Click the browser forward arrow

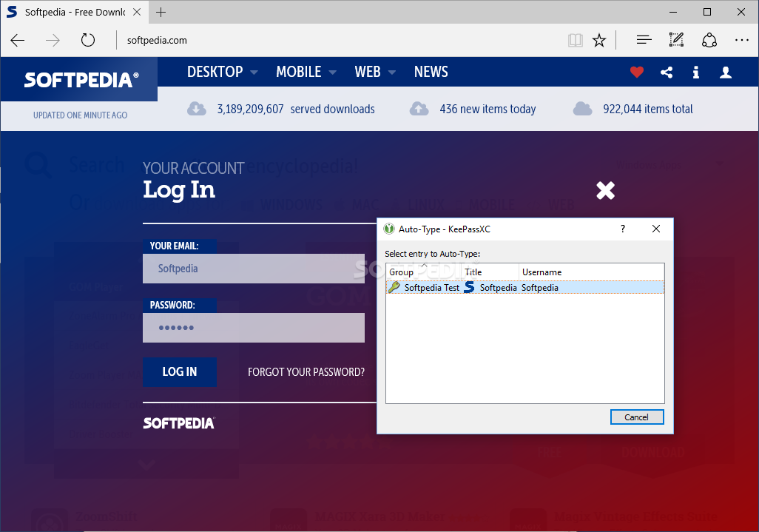tap(53, 40)
